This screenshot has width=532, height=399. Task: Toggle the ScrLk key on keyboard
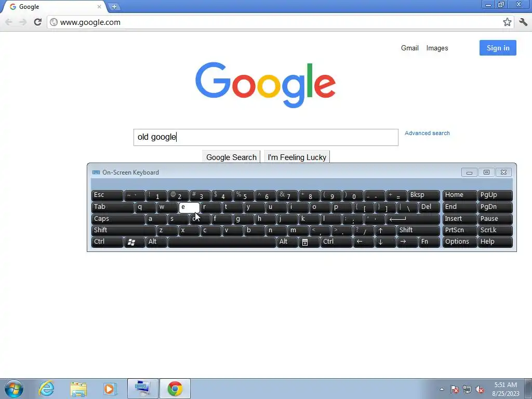pyautogui.click(x=495, y=230)
